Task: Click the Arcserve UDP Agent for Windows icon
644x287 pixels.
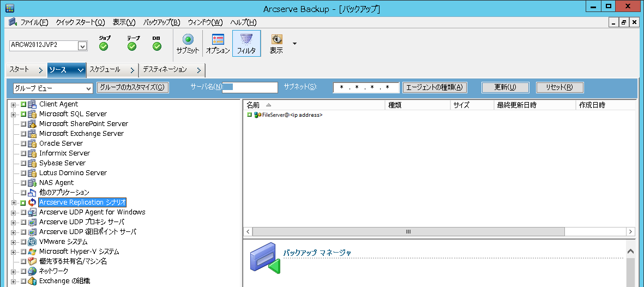Action: 32,212
